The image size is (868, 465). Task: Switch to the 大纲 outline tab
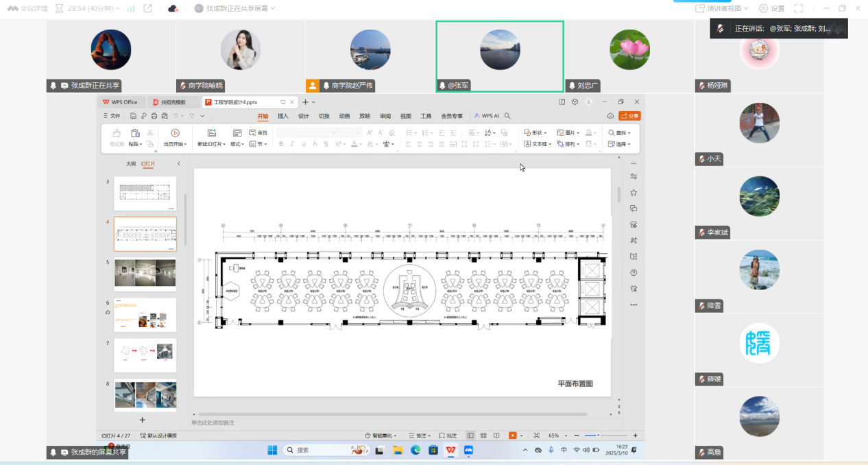pos(130,164)
